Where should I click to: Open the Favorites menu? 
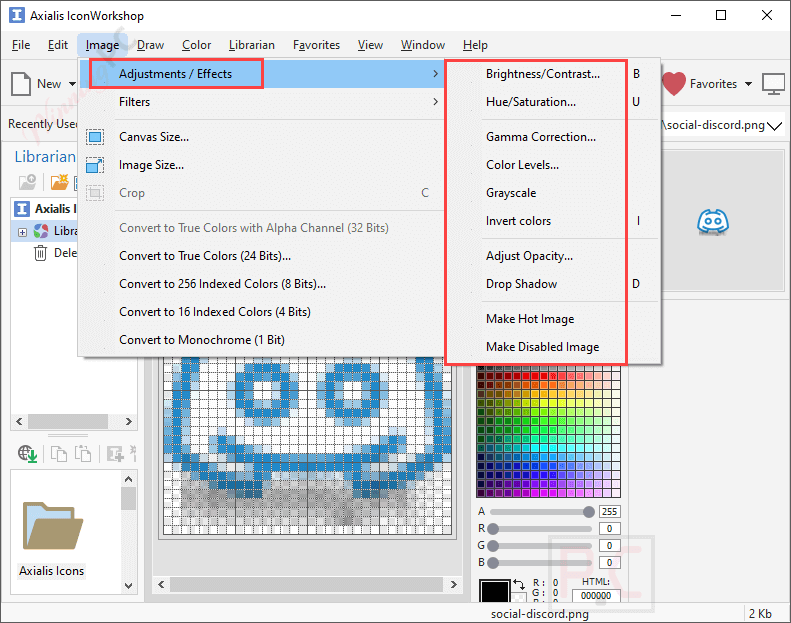pos(316,45)
